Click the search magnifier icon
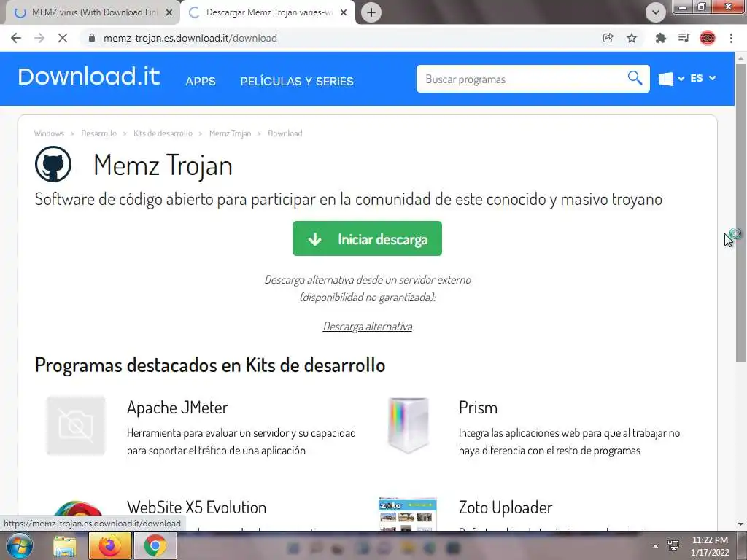747x560 pixels. [x=635, y=77]
